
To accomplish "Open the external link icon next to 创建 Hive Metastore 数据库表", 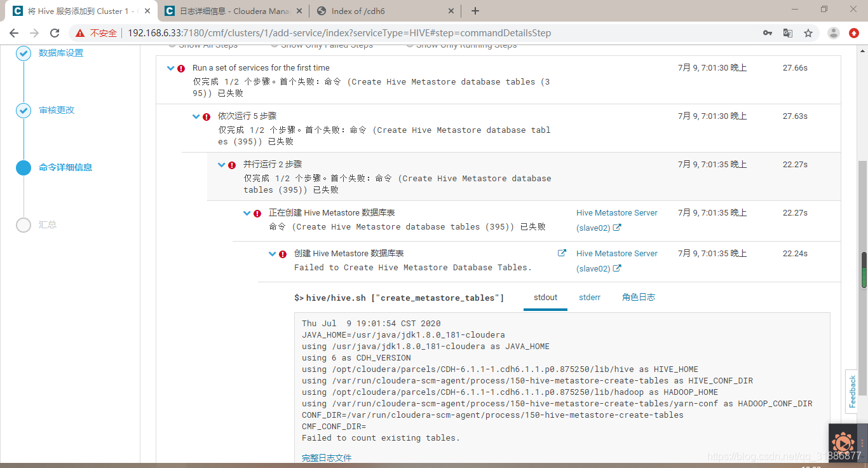I will click(x=562, y=252).
